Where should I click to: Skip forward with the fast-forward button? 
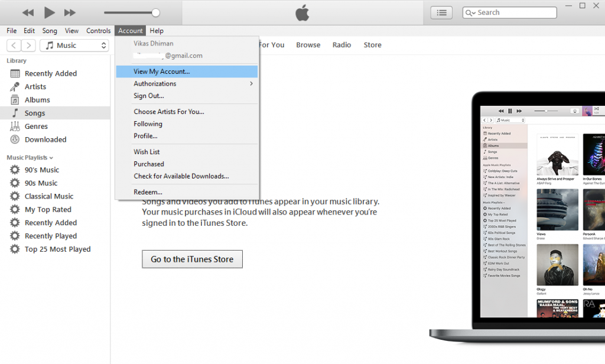point(70,13)
